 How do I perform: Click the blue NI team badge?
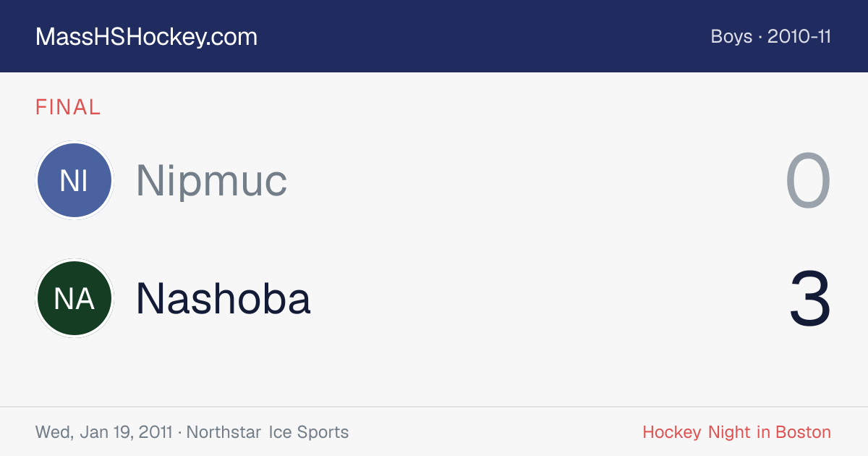click(74, 180)
